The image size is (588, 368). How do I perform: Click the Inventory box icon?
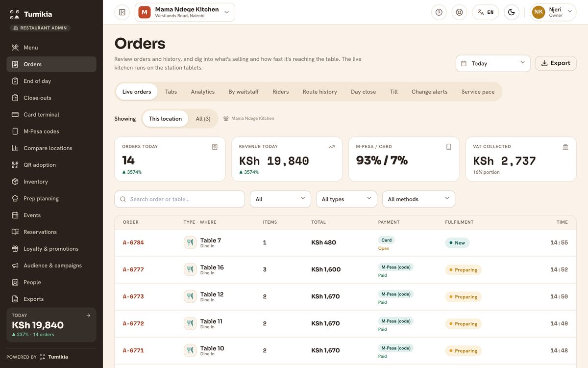(x=15, y=182)
